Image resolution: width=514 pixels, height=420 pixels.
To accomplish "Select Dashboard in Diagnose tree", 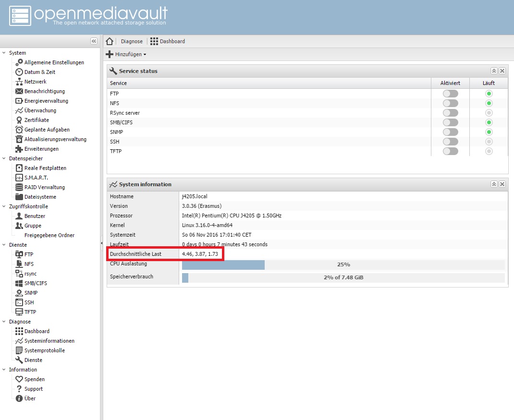I will 37,331.
